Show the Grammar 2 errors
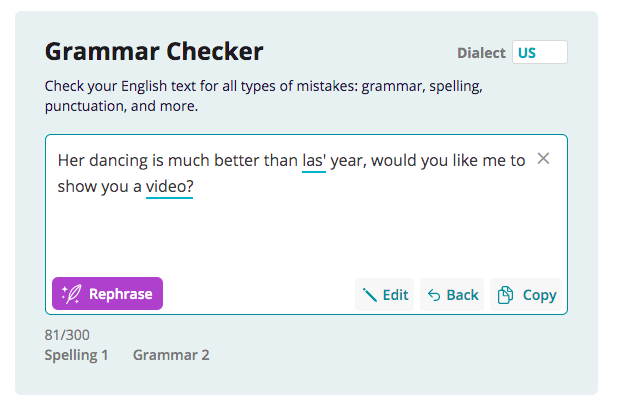Image resolution: width=617 pixels, height=408 pixels. click(171, 355)
